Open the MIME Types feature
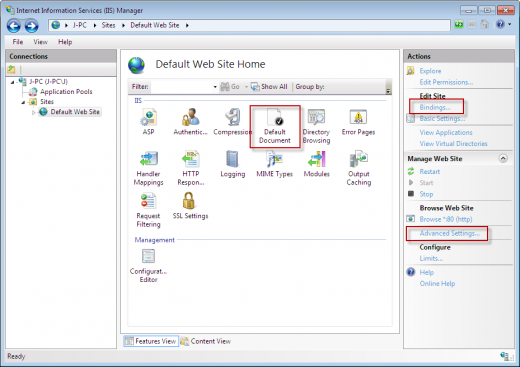The height and width of the screenshot is (367, 520). 274,164
